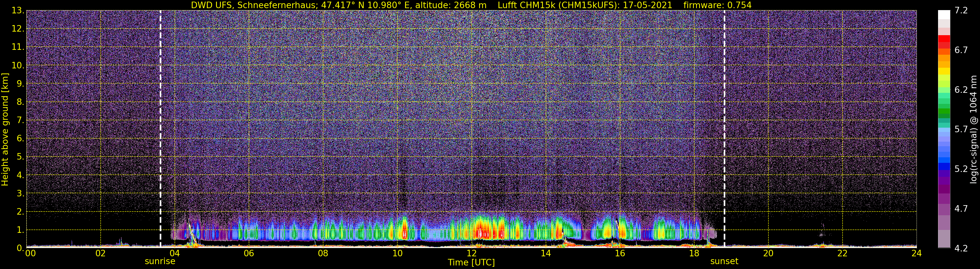Click the height axis tick '4.'

20,175
